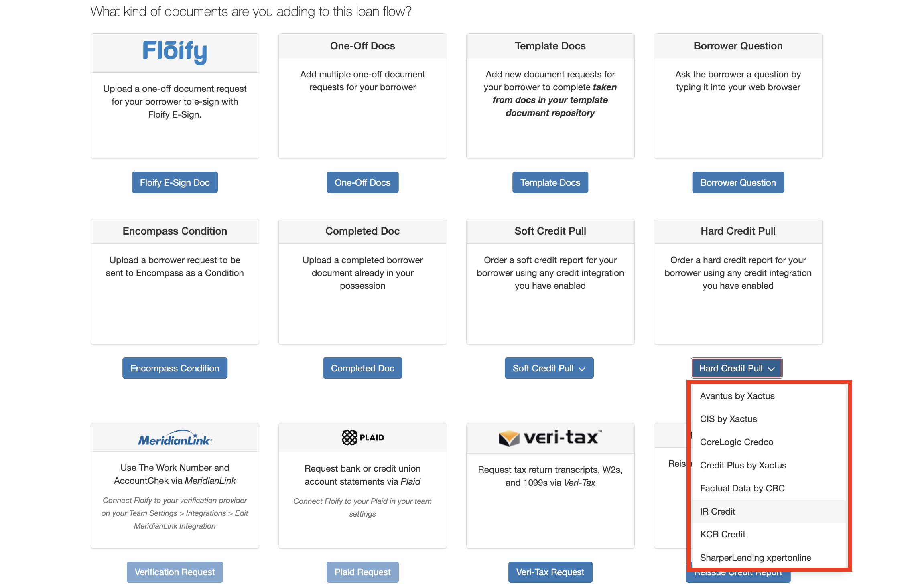The height and width of the screenshot is (588, 918).
Task: Click the One-Off Docs button
Action: coord(362,182)
